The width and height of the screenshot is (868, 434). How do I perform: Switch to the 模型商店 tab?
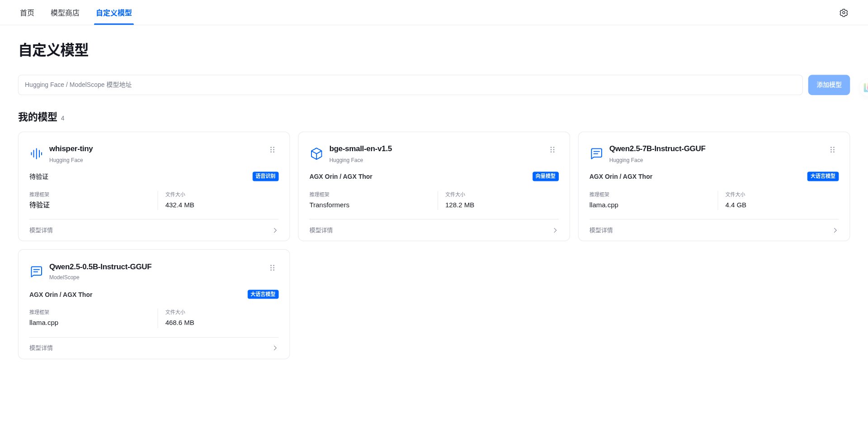(65, 13)
